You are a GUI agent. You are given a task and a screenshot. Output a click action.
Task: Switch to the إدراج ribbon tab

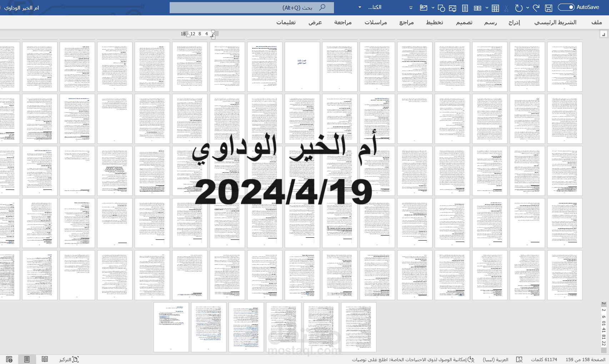(x=514, y=22)
